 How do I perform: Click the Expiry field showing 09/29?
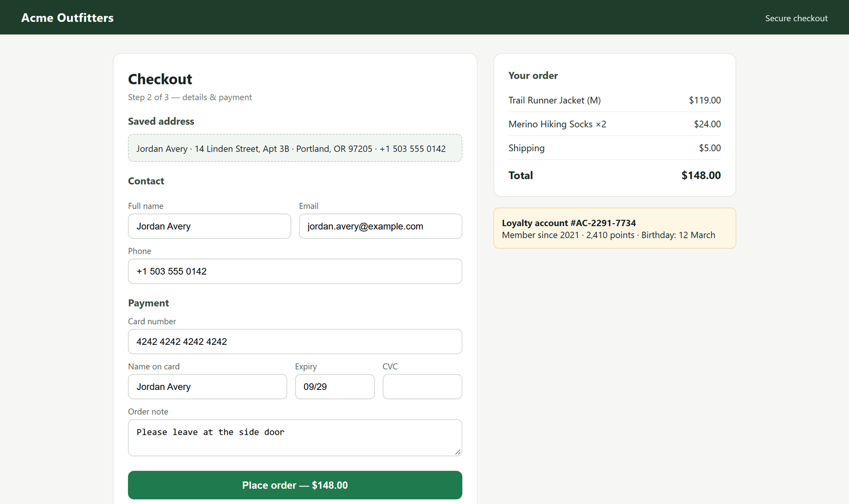335,387
